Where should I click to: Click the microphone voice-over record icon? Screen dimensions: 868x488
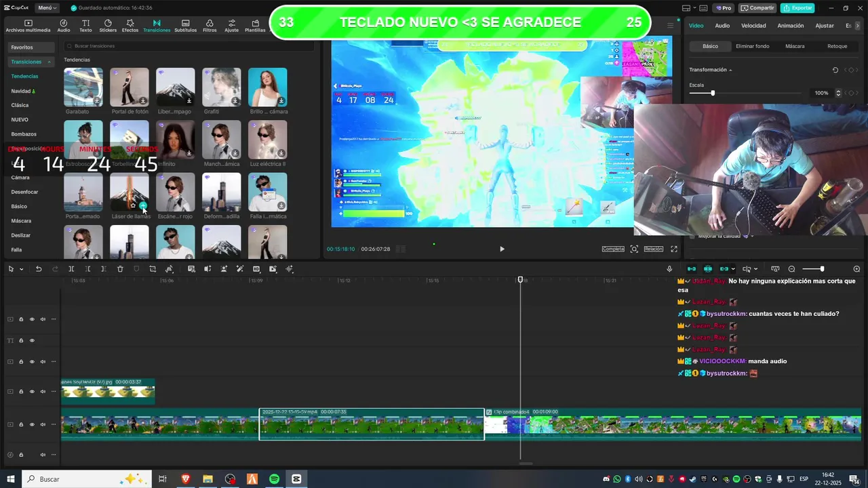(669, 269)
